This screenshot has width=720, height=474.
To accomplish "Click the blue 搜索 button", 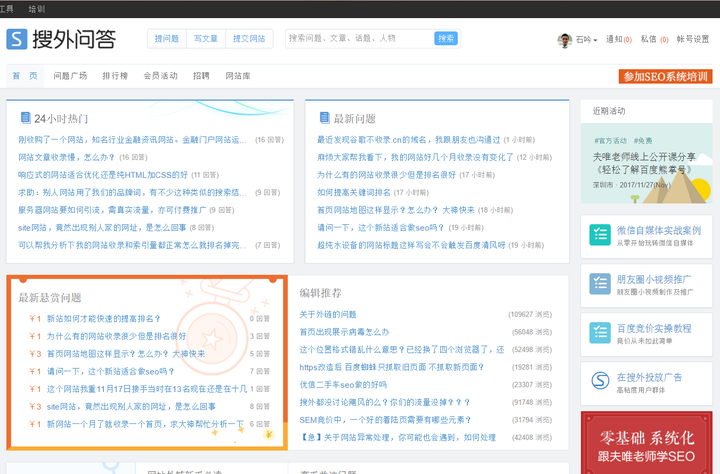I will (446, 39).
